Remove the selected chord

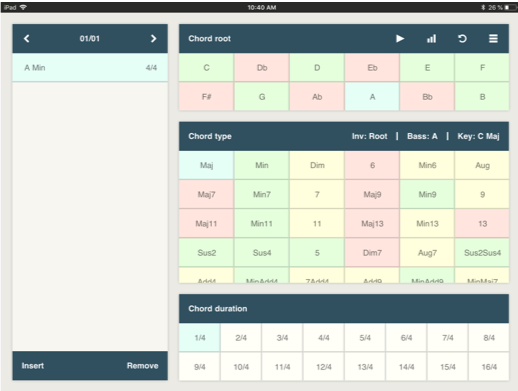click(x=142, y=366)
